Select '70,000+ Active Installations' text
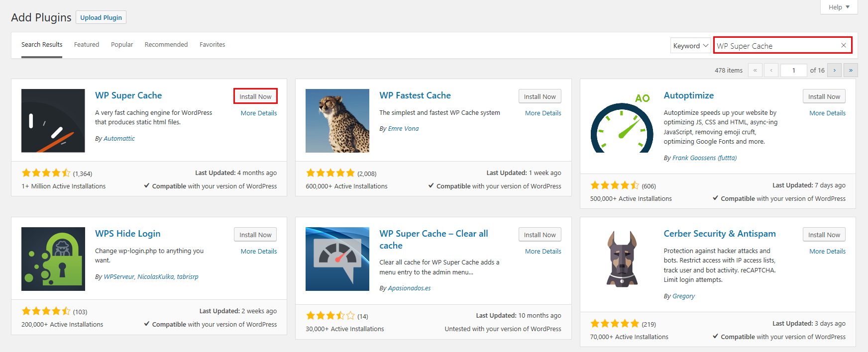This screenshot has width=868, height=352. [629, 337]
